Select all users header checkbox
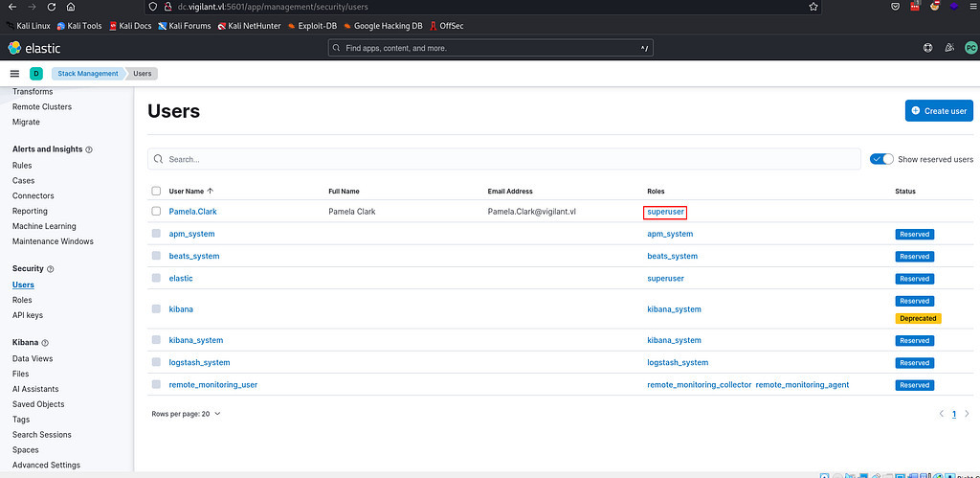The width and height of the screenshot is (980, 478). click(156, 191)
